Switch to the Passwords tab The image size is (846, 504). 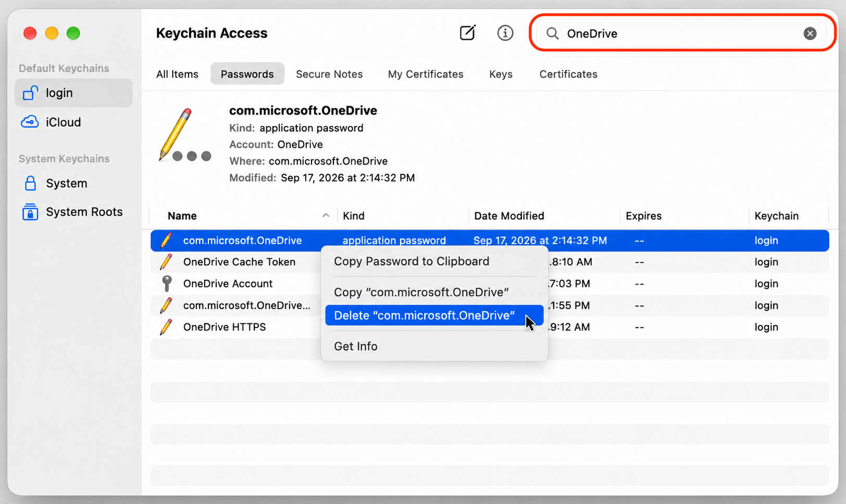(x=247, y=74)
